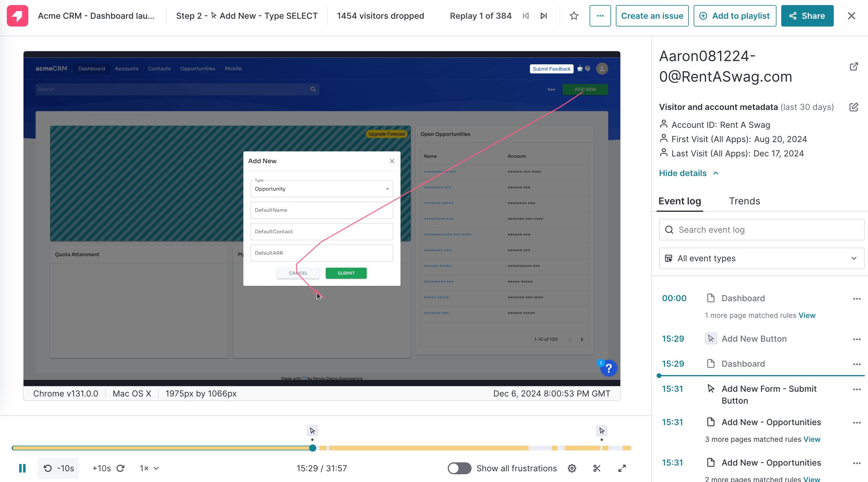Click Create an issue button
Viewport: 868px width, 482px height.
pos(652,16)
